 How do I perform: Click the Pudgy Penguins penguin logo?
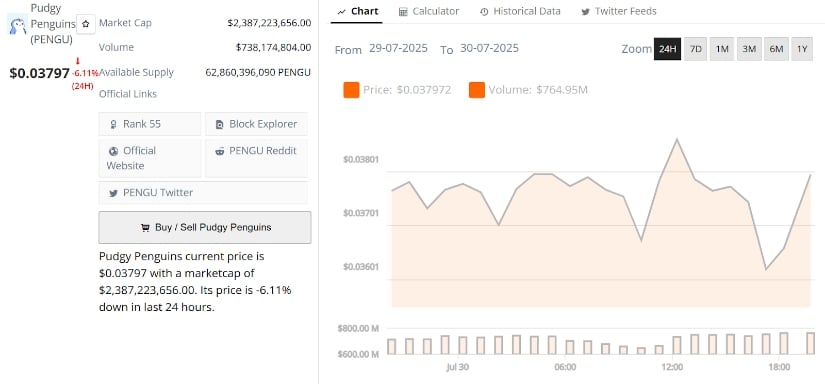click(x=18, y=25)
